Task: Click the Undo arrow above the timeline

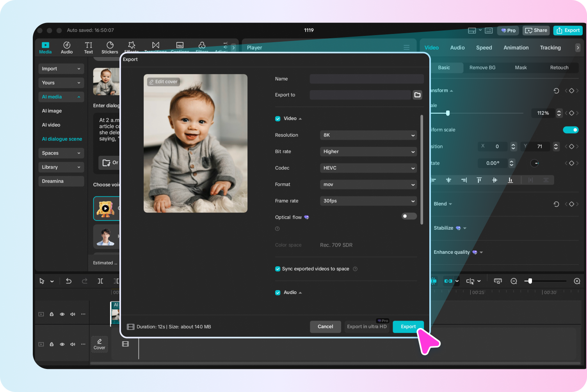Action: click(68, 281)
